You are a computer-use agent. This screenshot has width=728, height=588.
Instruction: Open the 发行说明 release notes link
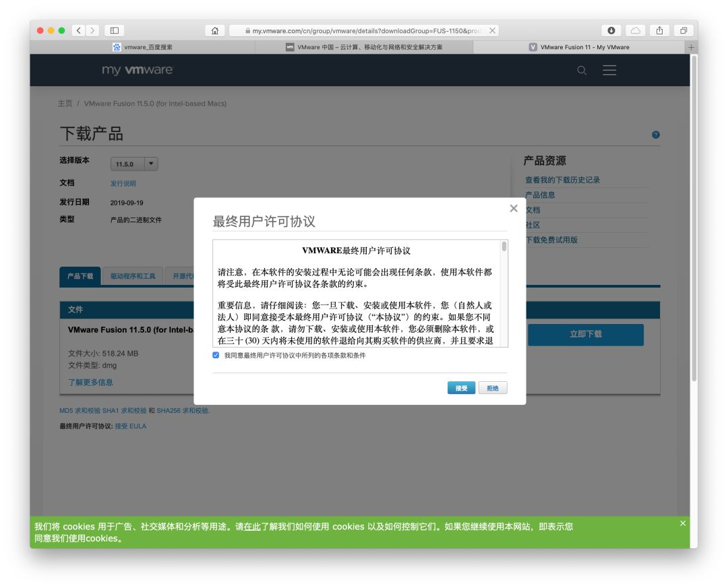[x=123, y=184]
